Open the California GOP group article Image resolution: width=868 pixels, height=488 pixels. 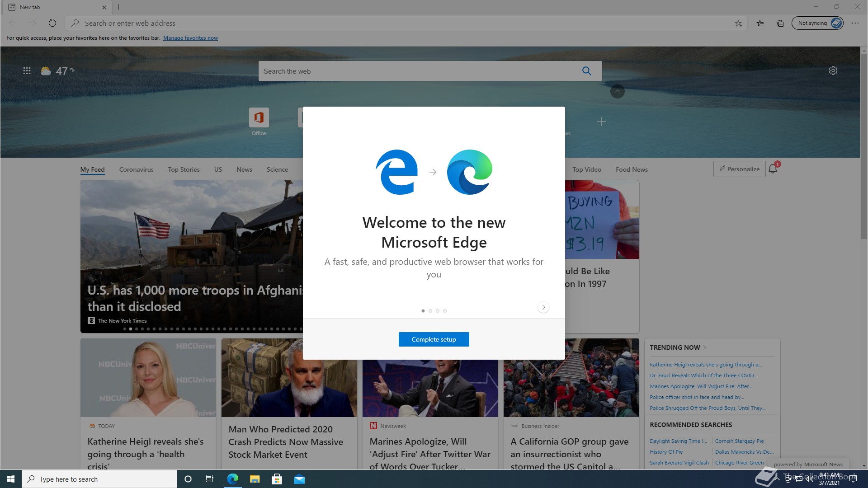571,404
